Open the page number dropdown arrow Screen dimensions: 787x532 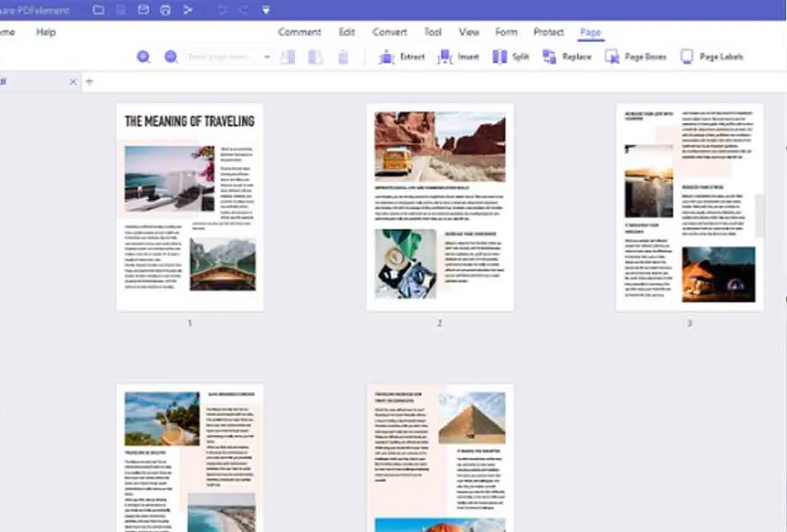267,56
